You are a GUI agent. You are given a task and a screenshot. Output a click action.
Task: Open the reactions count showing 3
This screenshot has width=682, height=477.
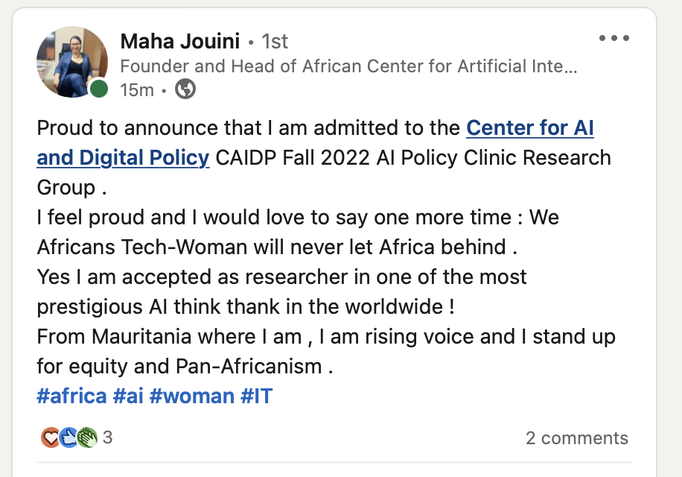click(107, 437)
